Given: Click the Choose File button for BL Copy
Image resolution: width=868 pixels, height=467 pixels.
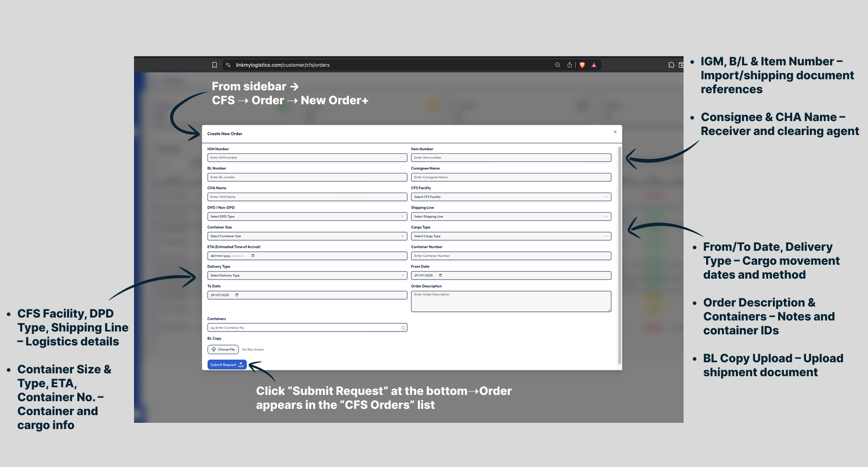Looking at the screenshot, I should tap(223, 349).
